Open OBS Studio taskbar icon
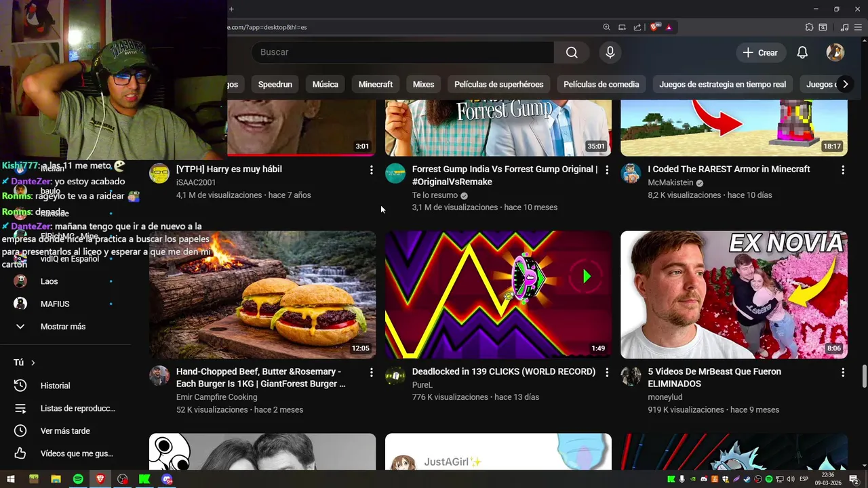 point(122,479)
